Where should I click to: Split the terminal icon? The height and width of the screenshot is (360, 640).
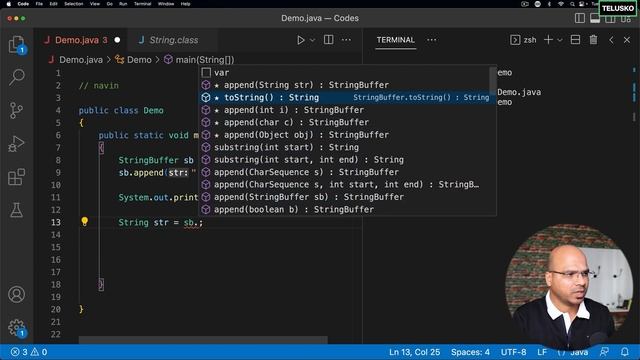pos(575,40)
